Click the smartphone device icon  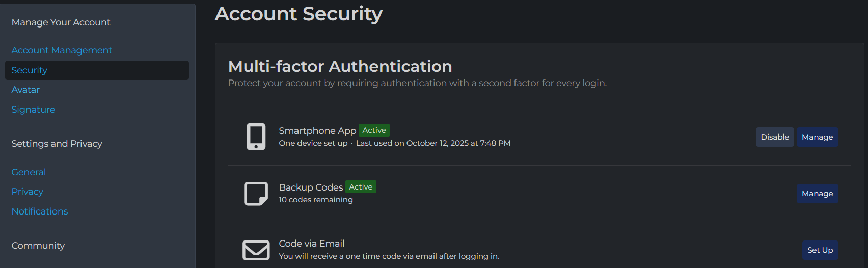256,137
